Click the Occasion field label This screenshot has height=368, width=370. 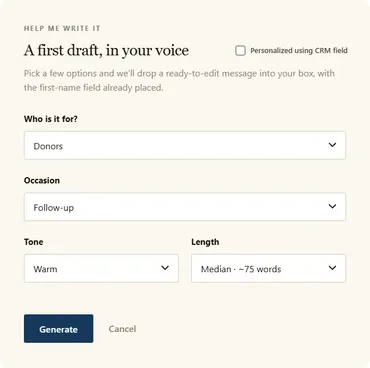tap(42, 180)
